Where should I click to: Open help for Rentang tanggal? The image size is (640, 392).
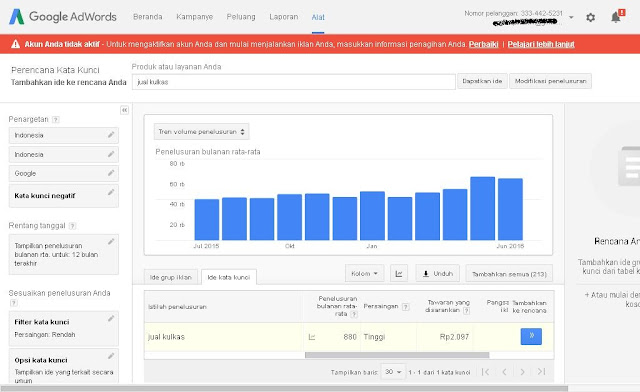click(x=72, y=226)
